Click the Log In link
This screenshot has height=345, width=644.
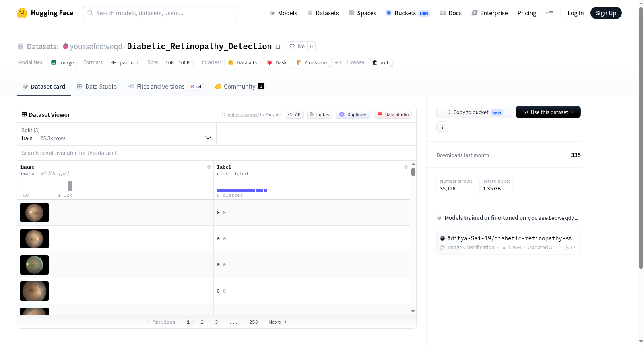[576, 13]
